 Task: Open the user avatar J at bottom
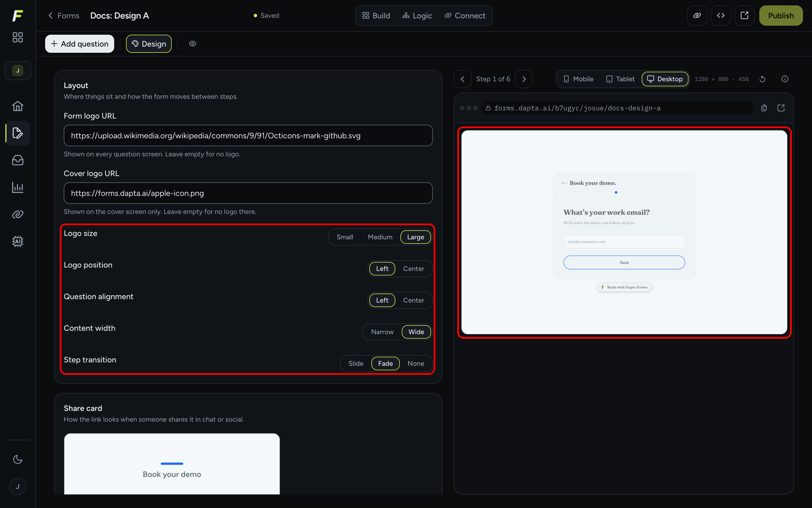tap(17, 486)
